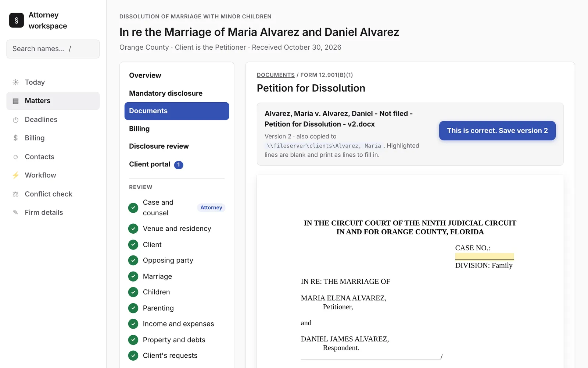
Task: Open the matter Billing tab
Action: pos(177,129)
